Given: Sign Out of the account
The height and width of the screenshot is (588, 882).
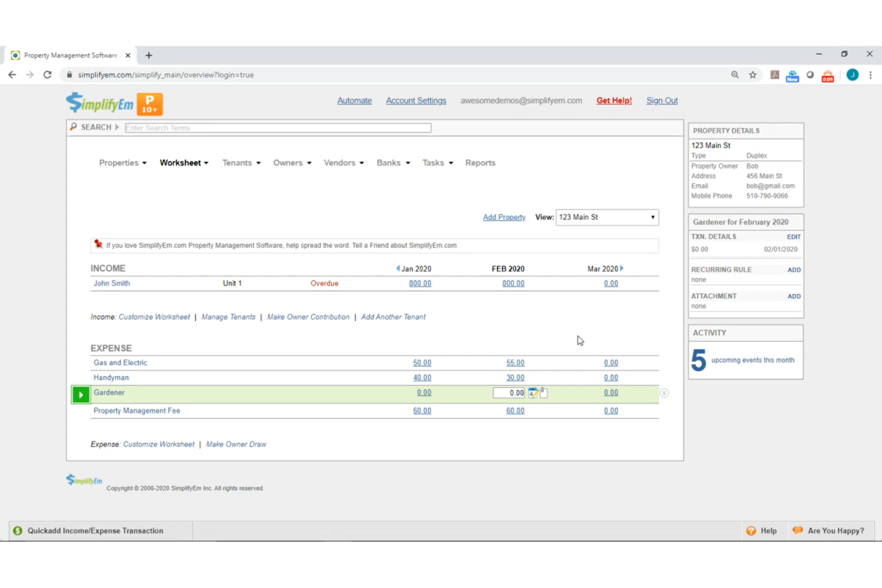Looking at the screenshot, I should coord(662,101).
